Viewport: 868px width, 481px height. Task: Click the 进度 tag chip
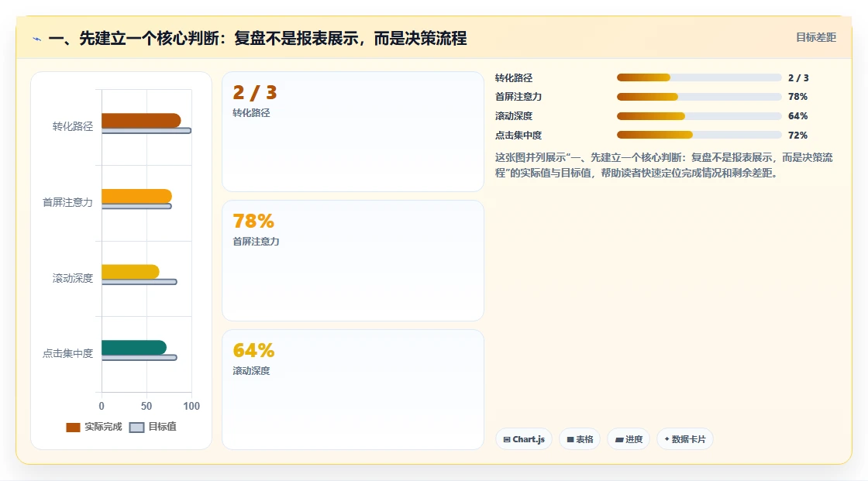click(629, 439)
